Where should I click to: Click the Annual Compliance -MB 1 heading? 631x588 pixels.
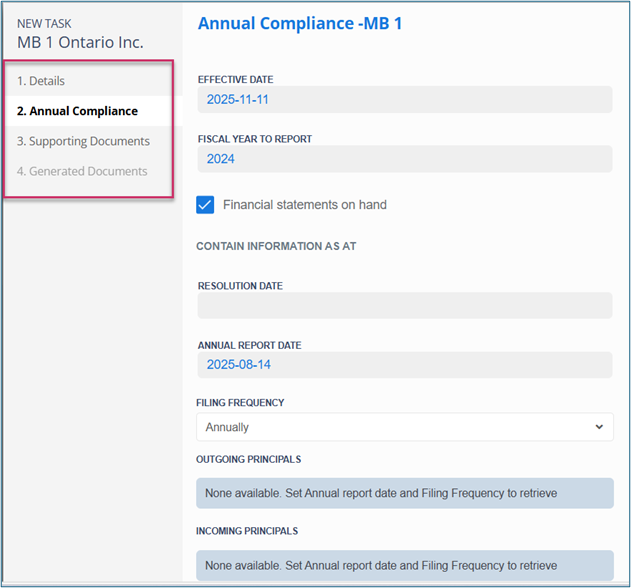pos(300,23)
